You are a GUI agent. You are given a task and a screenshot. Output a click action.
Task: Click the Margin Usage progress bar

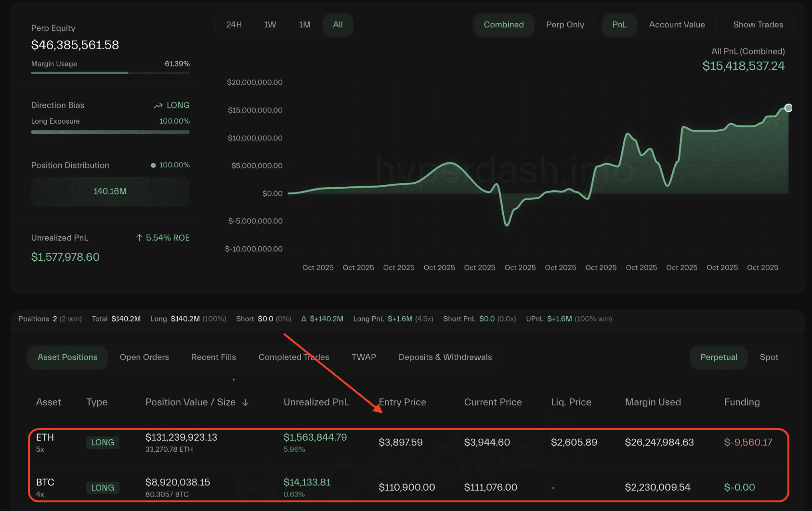click(x=110, y=73)
